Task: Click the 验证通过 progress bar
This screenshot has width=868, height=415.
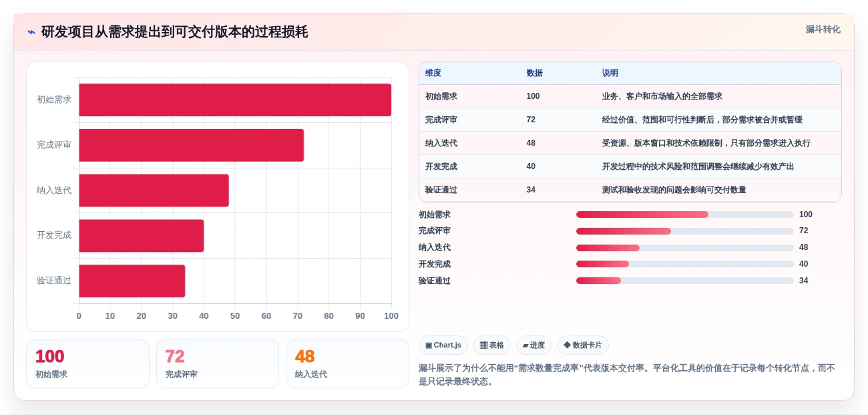Action: pos(685,281)
